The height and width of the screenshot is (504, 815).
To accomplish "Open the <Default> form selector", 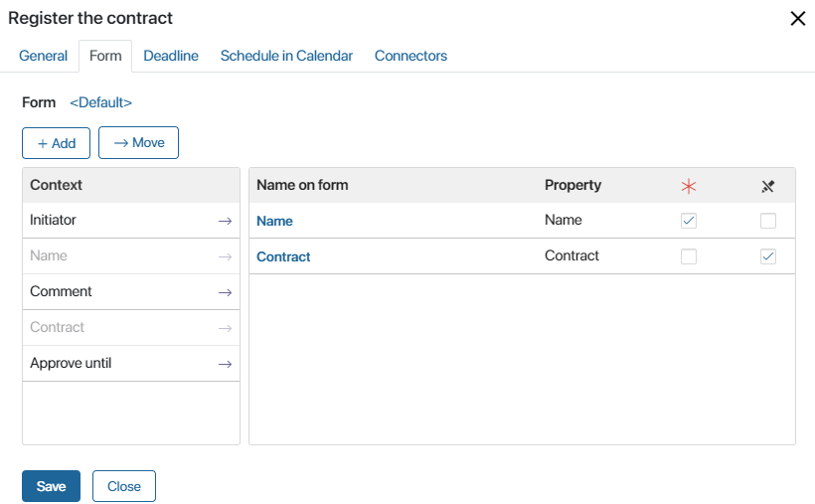I will point(100,102).
